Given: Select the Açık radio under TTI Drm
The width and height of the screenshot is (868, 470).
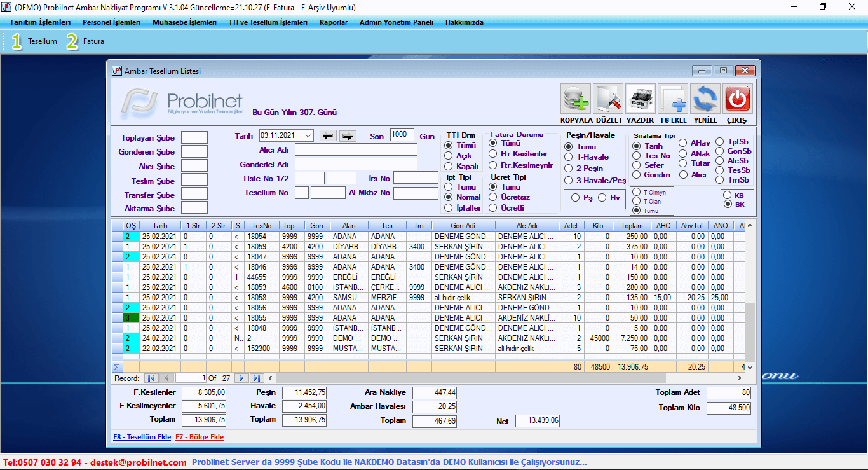Looking at the screenshot, I should pyautogui.click(x=449, y=156).
